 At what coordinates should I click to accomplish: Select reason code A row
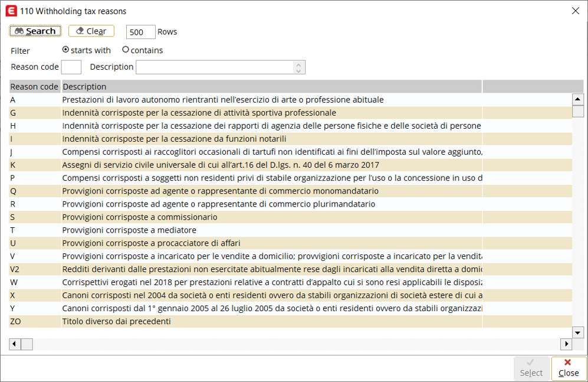point(291,100)
